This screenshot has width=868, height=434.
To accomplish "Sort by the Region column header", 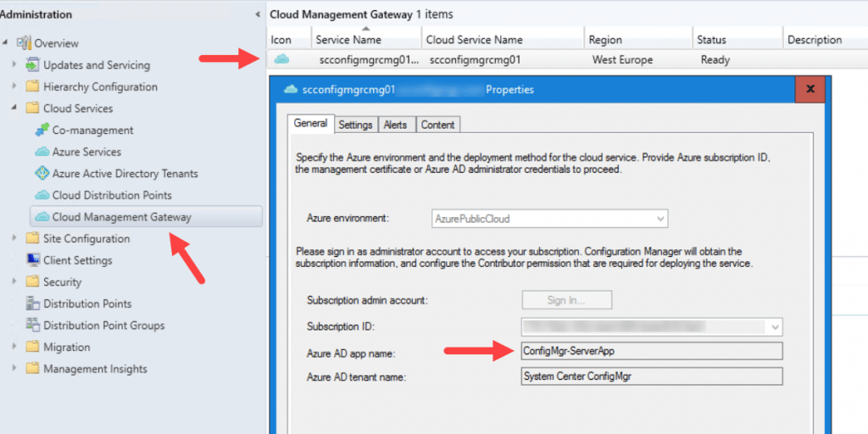I will [637, 40].
